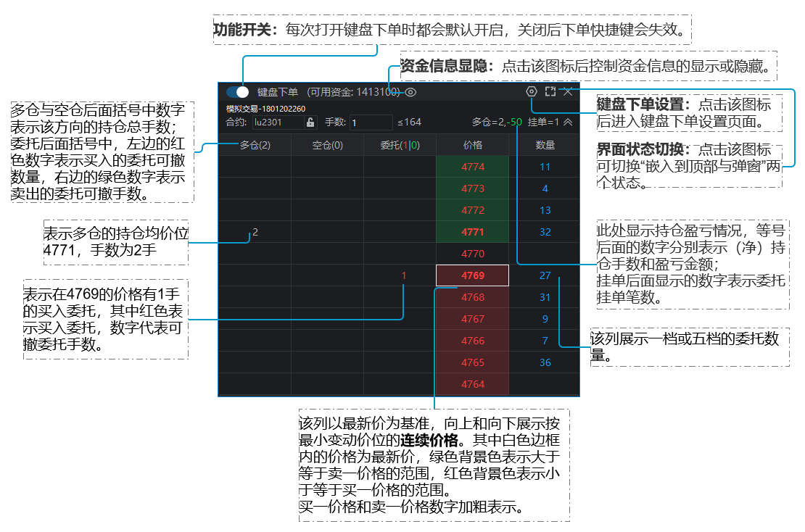Switch panel between embedded and popup mode
Viewport: 805px width, 532px height.
coord(550,91)
